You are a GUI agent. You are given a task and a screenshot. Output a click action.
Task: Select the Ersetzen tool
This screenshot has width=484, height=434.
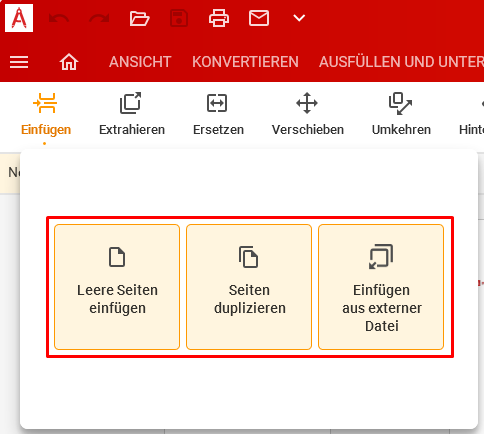tap(218, 115)
